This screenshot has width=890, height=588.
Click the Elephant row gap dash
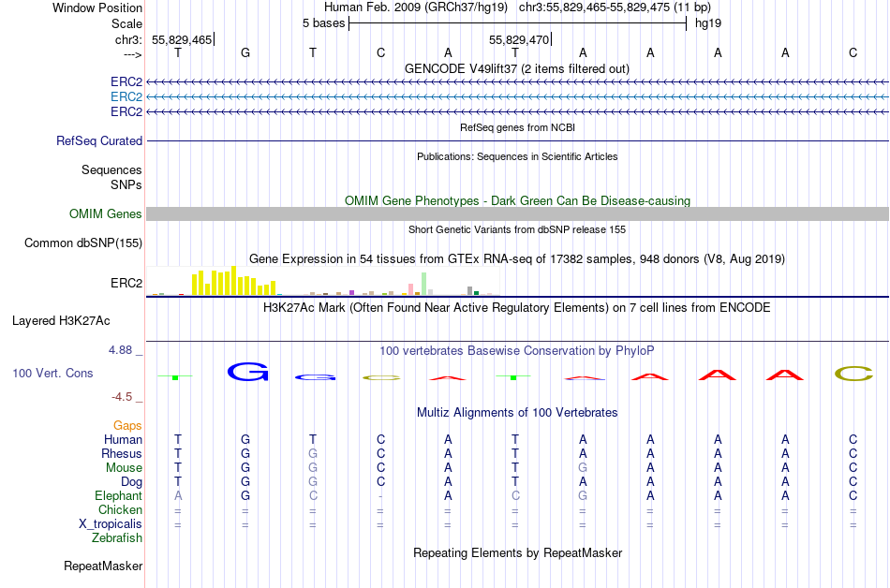coord(380,496)
